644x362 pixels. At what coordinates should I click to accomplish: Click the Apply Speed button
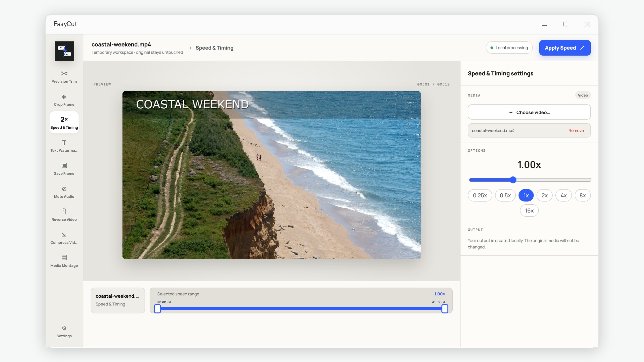click(x=565, y=48)
